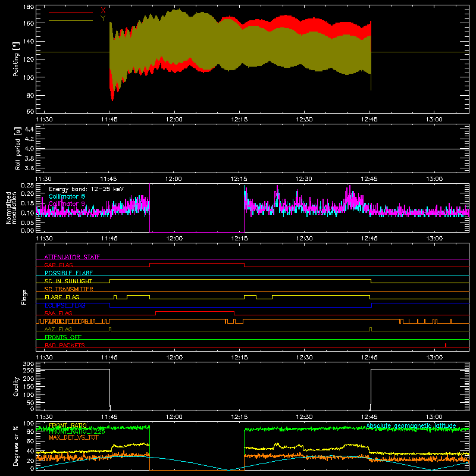Select the SC_IN_SUNLIGHT label
Image resolution: width=476 pixels, height=476 pixels.
68,281
